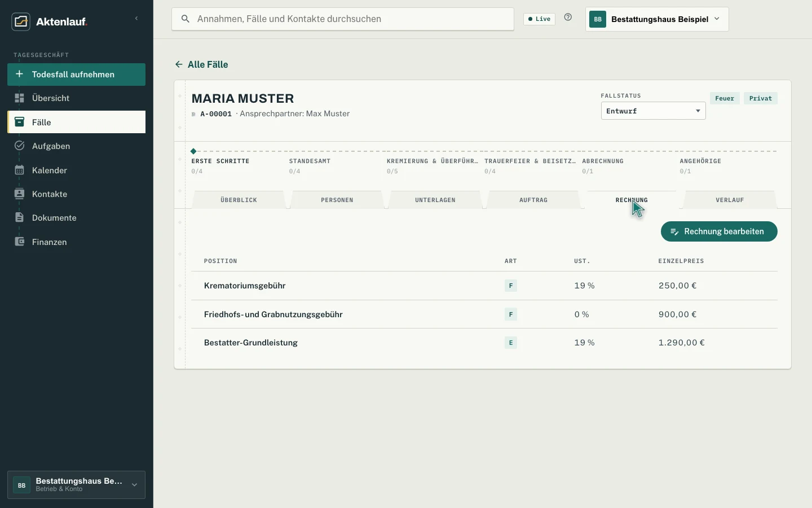Click the MARIA MUSTER case title
The image size is (812, 508).
coord(243,98)
